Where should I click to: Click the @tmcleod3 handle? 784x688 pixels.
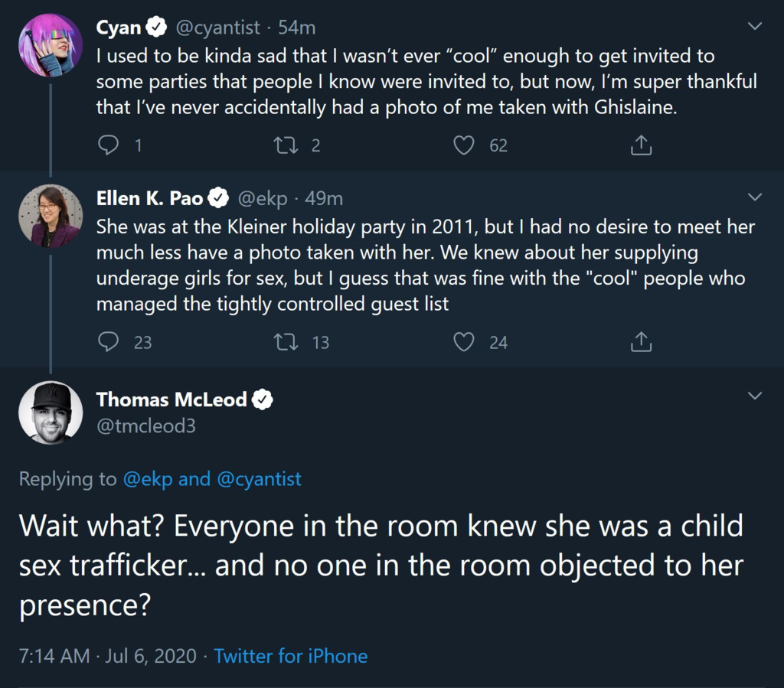[x=145, y=426]
